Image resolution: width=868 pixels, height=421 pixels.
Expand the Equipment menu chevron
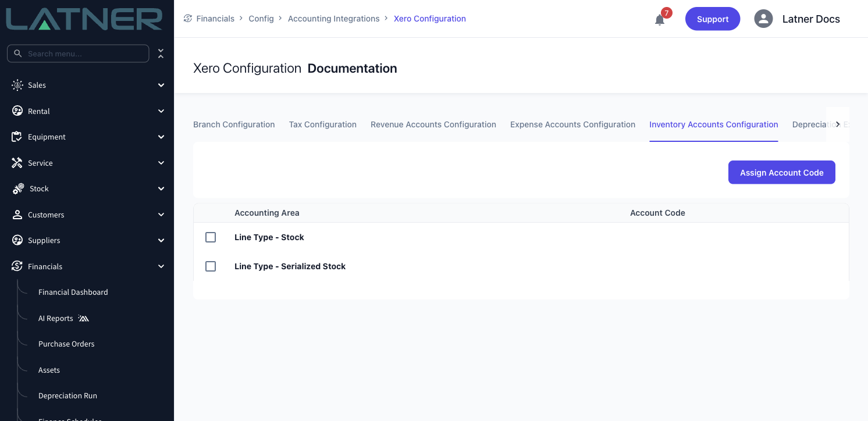(x=161, y=137)
